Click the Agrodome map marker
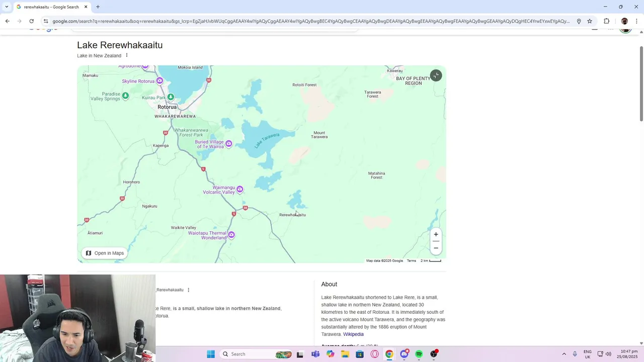 (x=145, y=66)
